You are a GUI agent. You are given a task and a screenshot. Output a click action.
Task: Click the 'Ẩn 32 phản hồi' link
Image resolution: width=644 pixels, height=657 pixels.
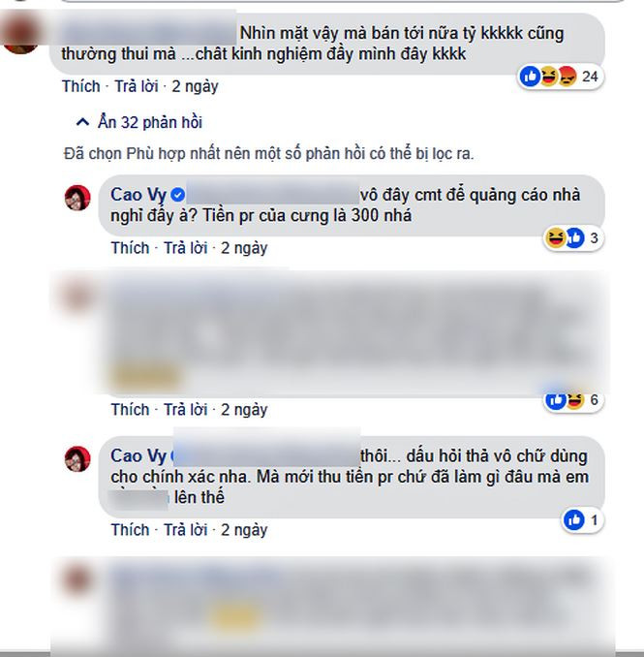(149, 122)
